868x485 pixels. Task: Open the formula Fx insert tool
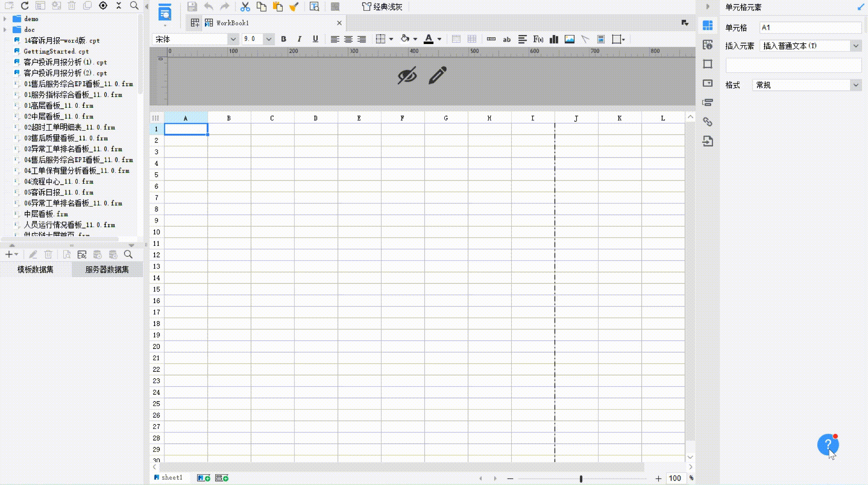click(538, 40)
